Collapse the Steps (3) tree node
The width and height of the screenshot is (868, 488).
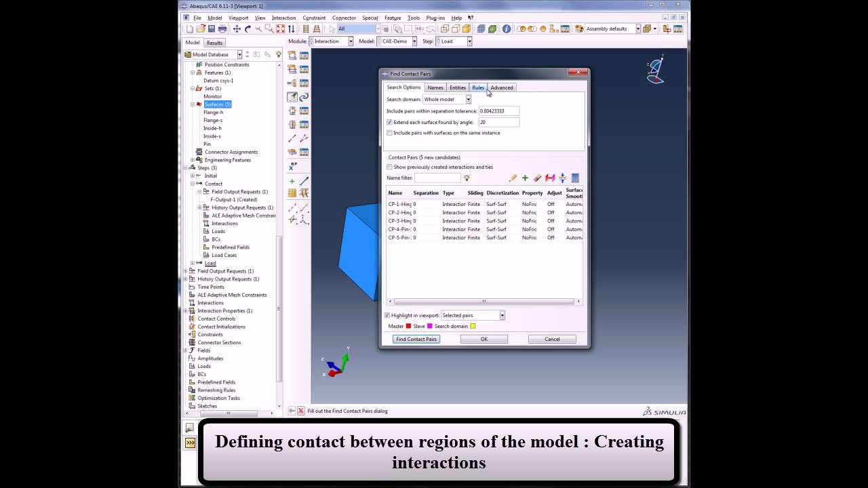coord(186,168)
